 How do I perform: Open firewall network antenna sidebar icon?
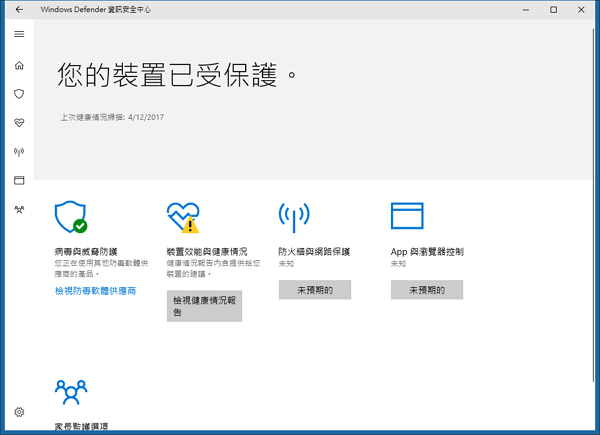(19, 152)
